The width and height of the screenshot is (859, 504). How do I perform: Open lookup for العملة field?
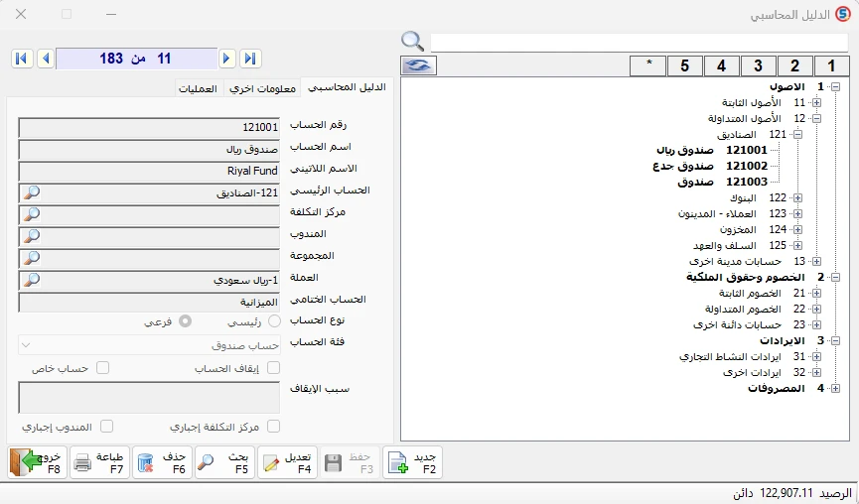[32, 280]
